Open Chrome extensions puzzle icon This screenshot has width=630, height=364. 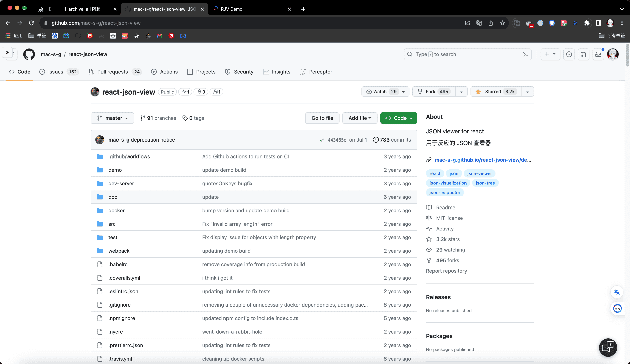[x=587, y=23]
